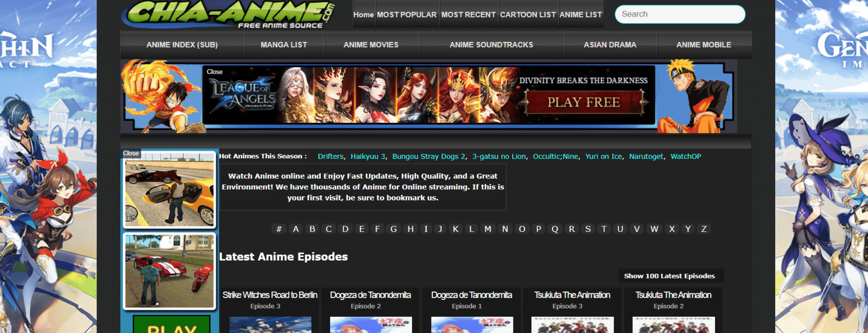Open Yuri on Ice link
Image resolution: width=868 pixels, height=333 pixels.
(x=604, y=156)
